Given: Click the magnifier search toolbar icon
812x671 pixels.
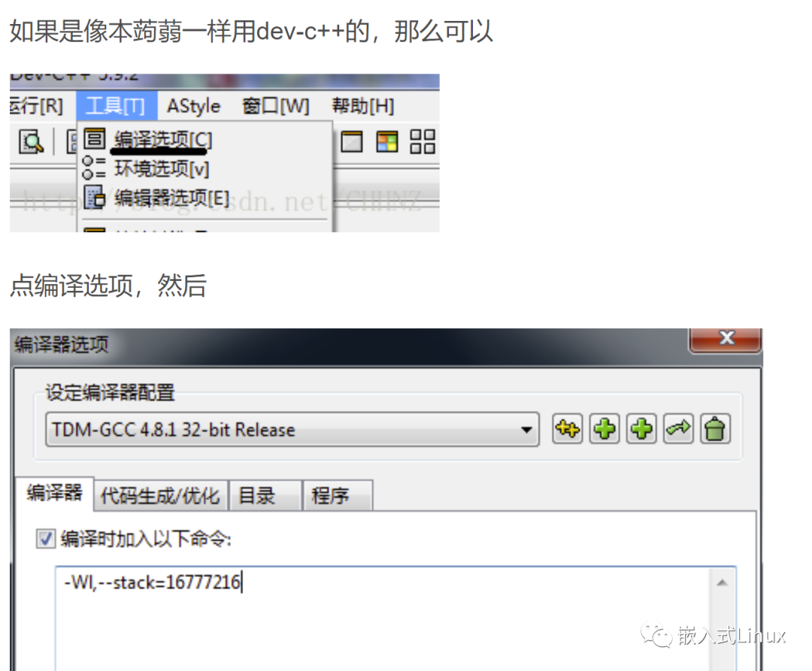Looking at the screenshot, I should click(x=31, y=142).
